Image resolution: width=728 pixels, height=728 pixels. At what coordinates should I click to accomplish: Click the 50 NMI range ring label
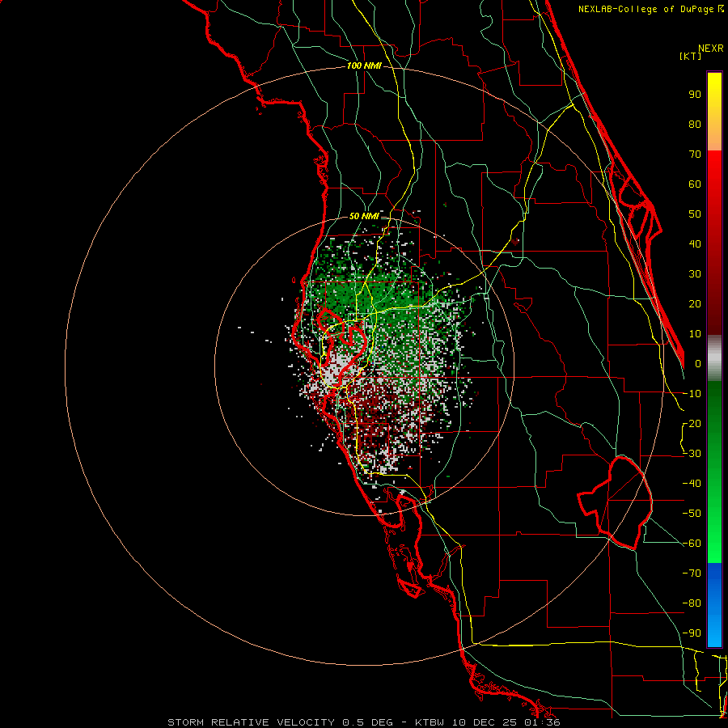(x=364, y=216)
